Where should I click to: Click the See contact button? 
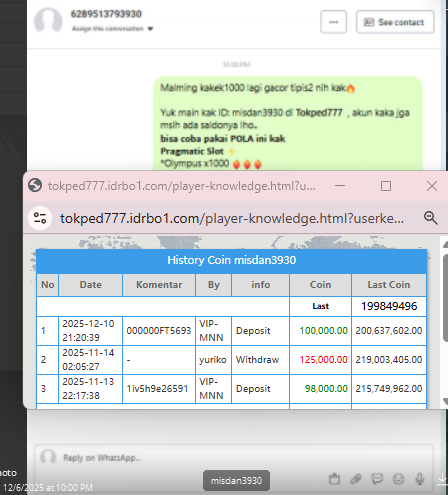[x=395, y=22]
